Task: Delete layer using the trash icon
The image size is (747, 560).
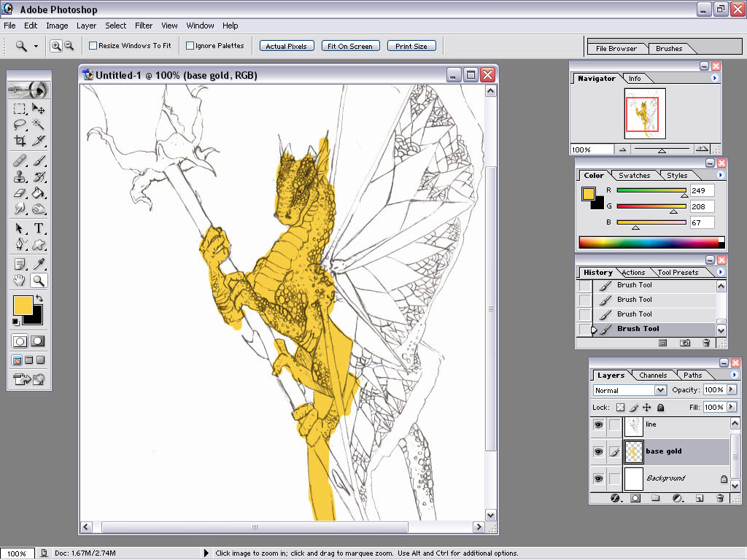Action: (x=720, y=498)
